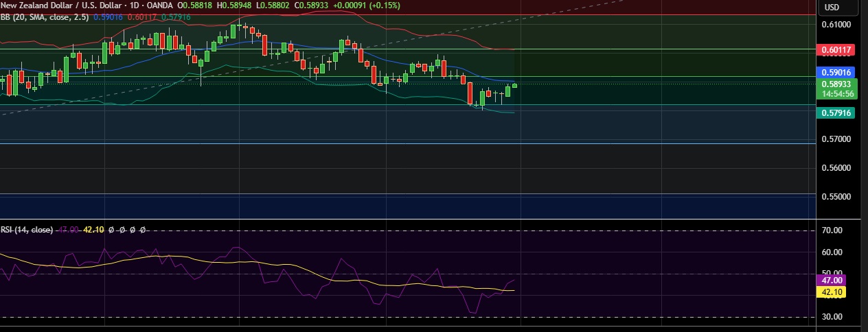Click the 70.00 RSI scale value

pyautogui.click(x=832, y=230)
